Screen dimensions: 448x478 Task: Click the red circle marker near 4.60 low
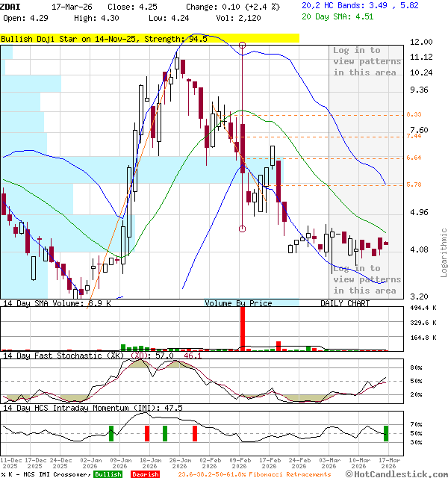(x=243, y=229)
